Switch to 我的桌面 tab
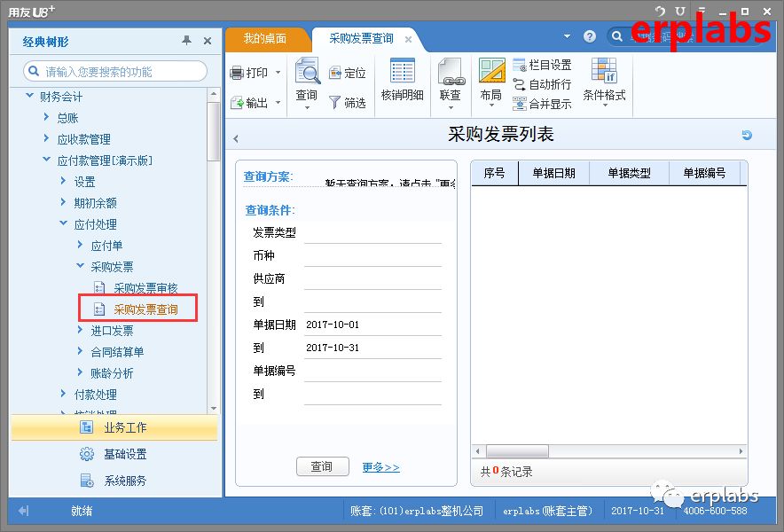 point(265,38)
